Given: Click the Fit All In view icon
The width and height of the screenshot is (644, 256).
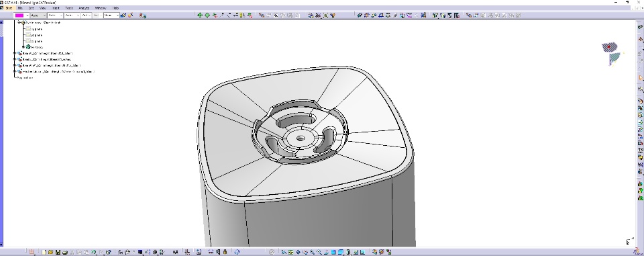Looking at the screenshot, I should [290, 252].
